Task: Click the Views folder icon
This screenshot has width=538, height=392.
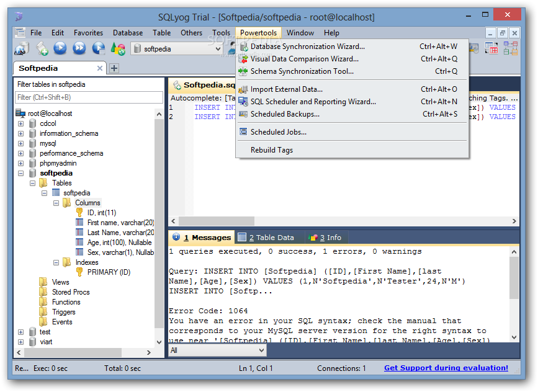Action: click(43, 282)
